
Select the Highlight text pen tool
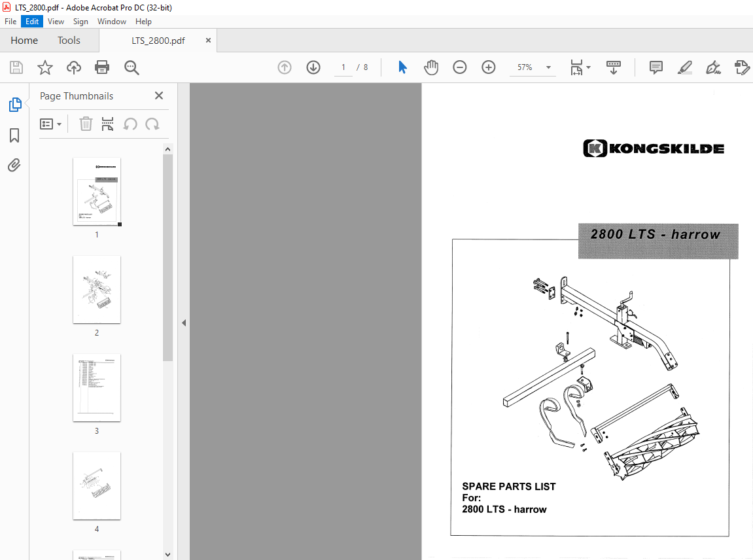pyautogui.click(x=684, y=67)
